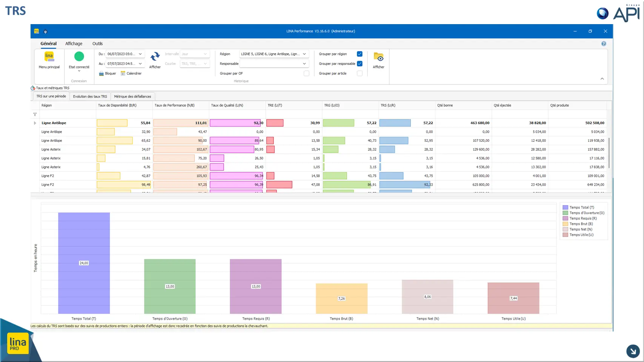The image size is (644, 362).
Task: Expand the Ligne Antilope row
Action: coord(35,123)
